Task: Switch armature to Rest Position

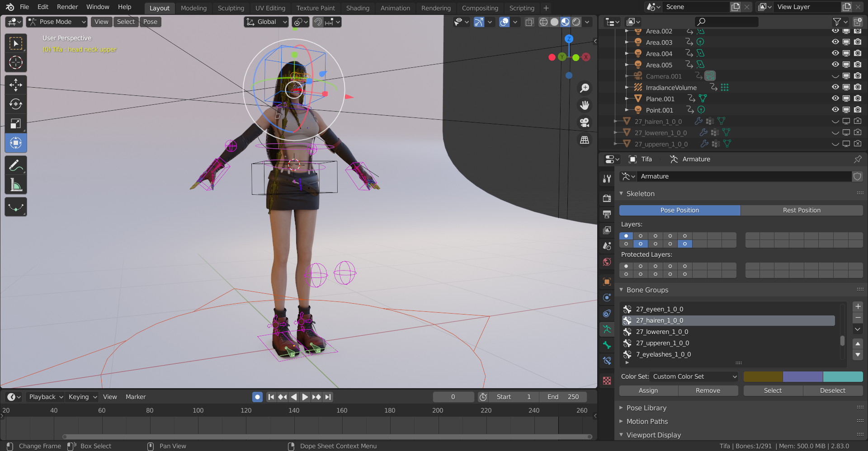Action: 801,210
